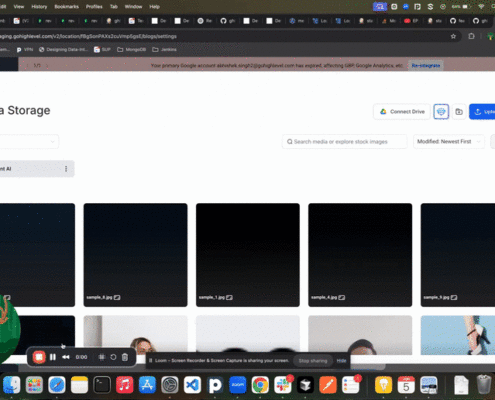Select the sample_4.jpg thumbnail
The height and width of the screenshot is (400, 495).
pos(360,255)
